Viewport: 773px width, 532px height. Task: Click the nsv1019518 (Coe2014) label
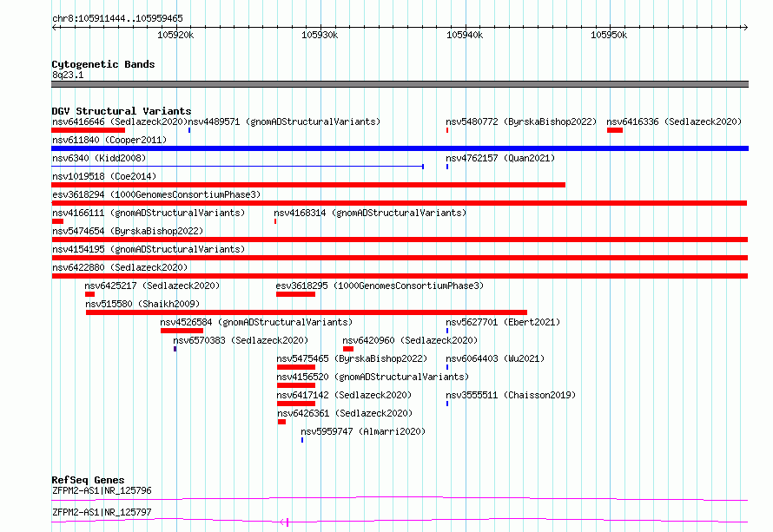tap(104, 176)
